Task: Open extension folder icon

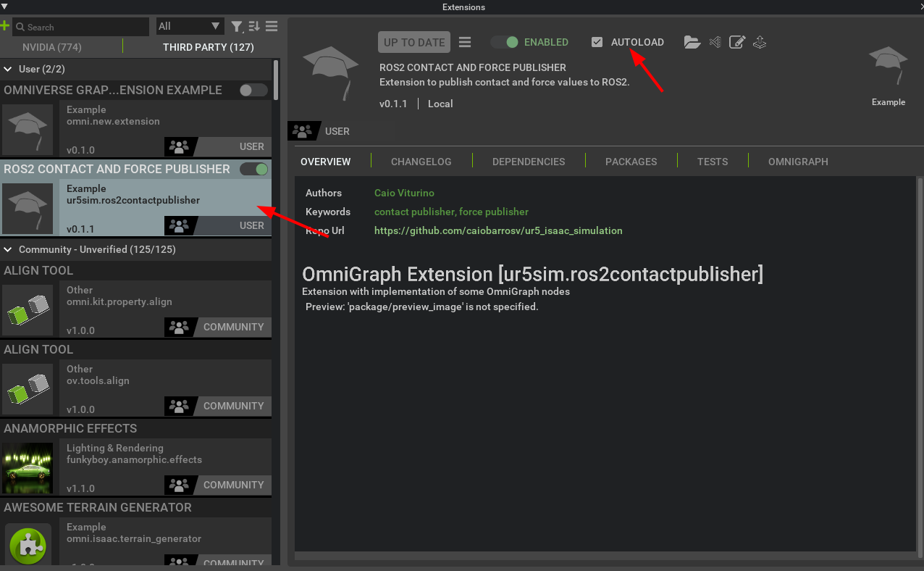Action: click(x=692, y=42)
